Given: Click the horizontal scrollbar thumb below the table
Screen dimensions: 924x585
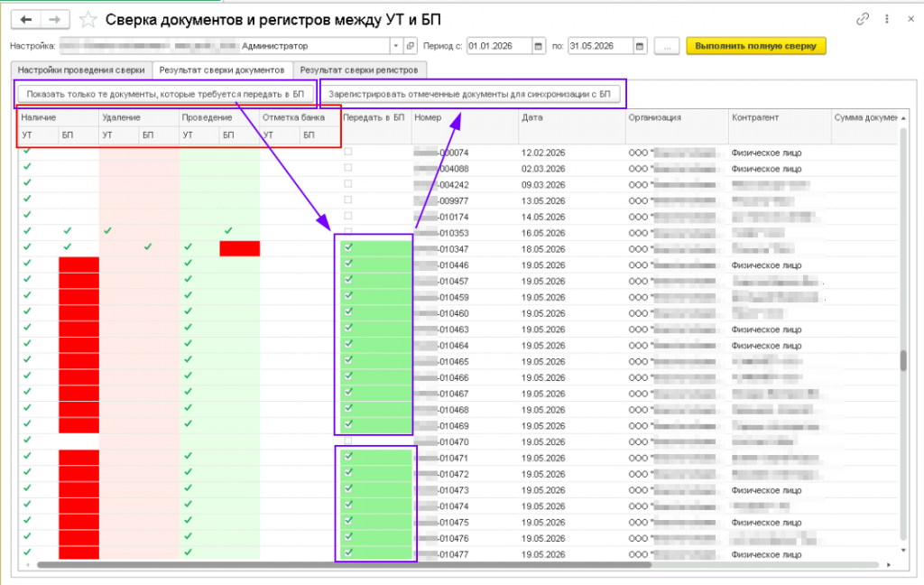Looking at the screenshot, I should [344, 565].
